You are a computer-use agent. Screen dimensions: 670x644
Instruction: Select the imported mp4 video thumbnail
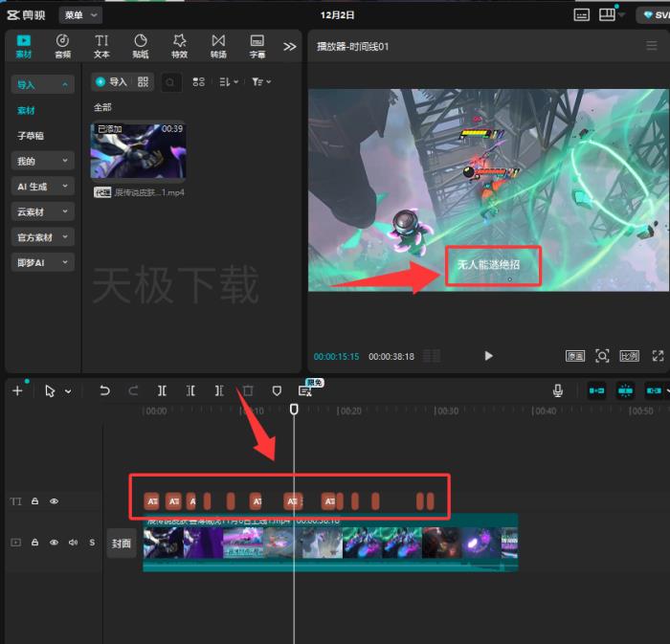coord(138,150)
